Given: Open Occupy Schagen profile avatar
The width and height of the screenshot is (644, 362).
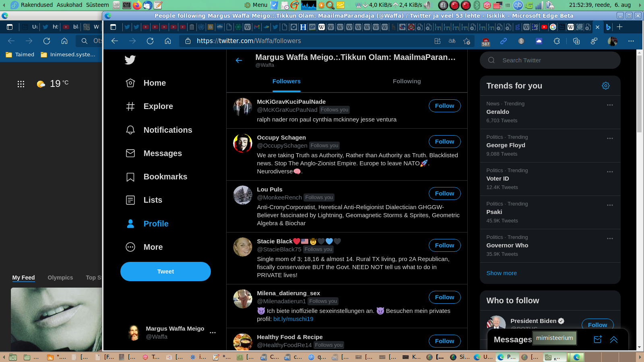Looking at the screenshot, I should 243,143.
